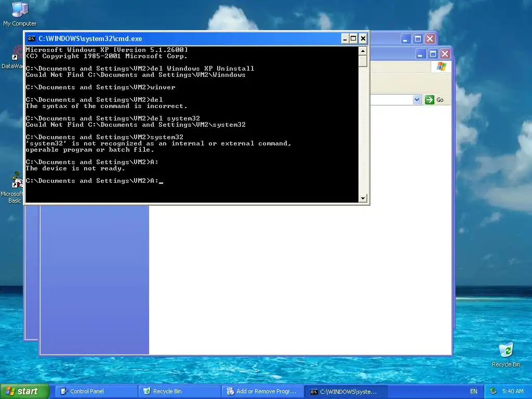Click the C:\WINDOWS\system32\cmd.exe title text
The width and height of the screenshot is (532, 399).
90,38
